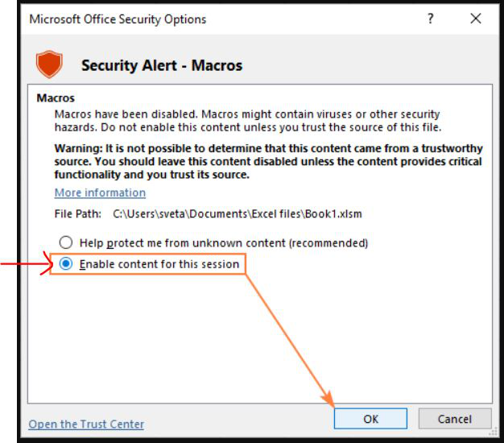Choose Enable content for this session
The height and width of the screenshot is (443, 504).
[x=66, y=264]
